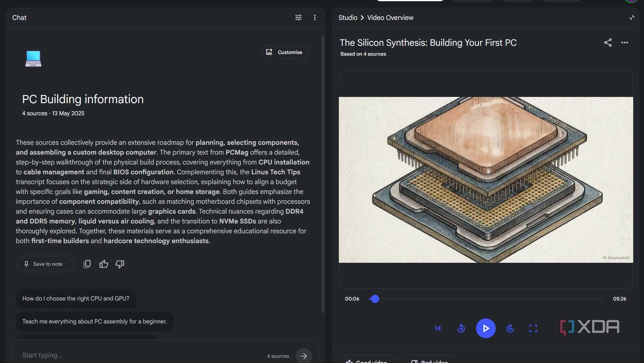Select 'How do I choose the right CPU and GPU?' suggestion

click(76, 299)
